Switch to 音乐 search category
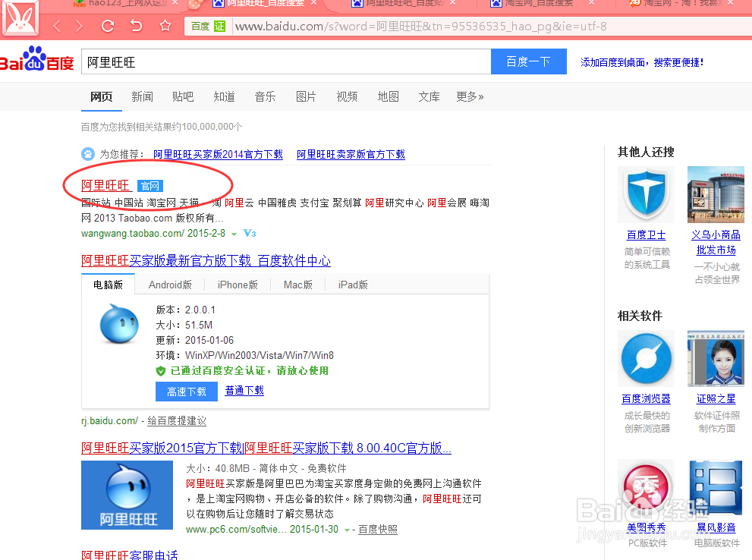This screenshot has width=752, height=560. click(266, 96)
